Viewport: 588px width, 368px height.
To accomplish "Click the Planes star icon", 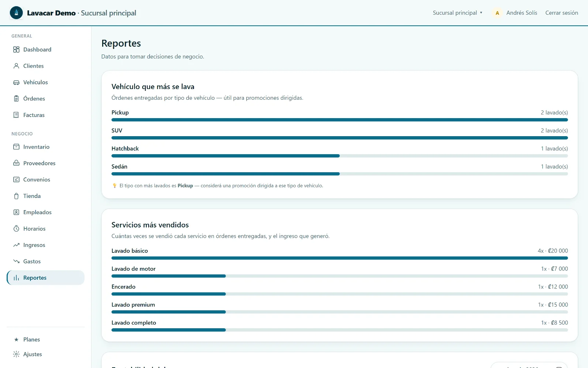I will [x=16, y=340].
